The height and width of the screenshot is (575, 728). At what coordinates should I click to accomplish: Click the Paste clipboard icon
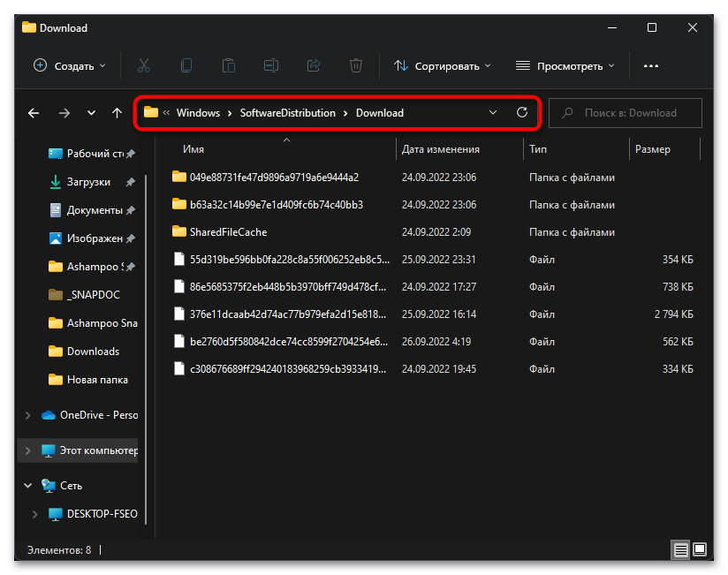pyautogui.click(x=229, y=66)
